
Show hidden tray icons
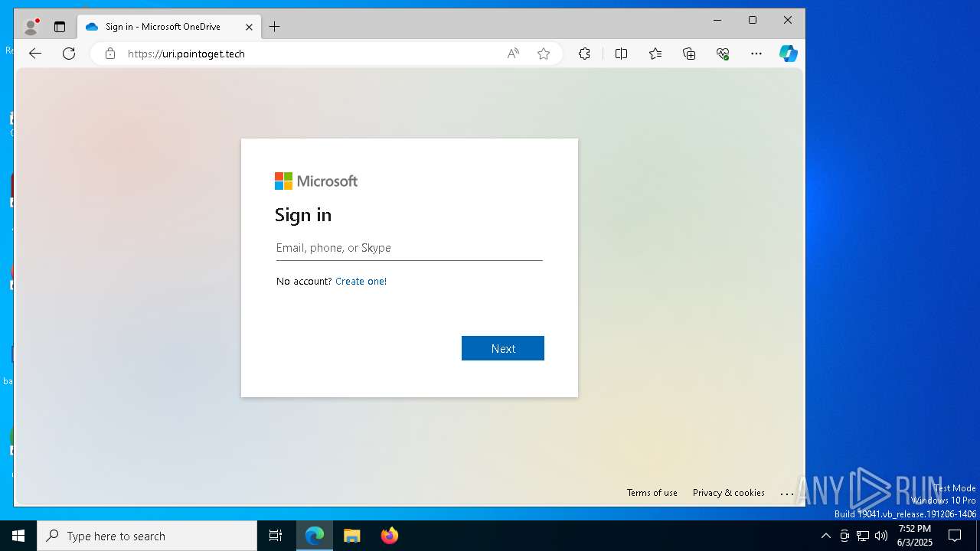click(x=825, y=536)
